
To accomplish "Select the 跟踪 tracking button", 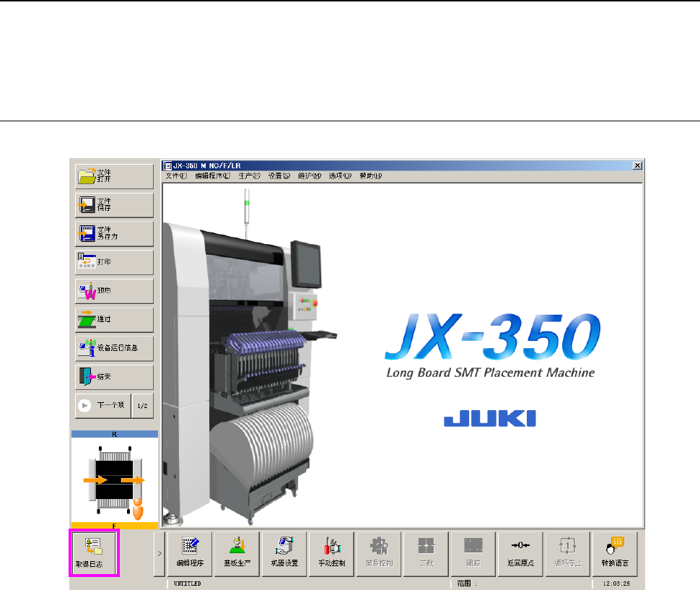I will (473, 554).
